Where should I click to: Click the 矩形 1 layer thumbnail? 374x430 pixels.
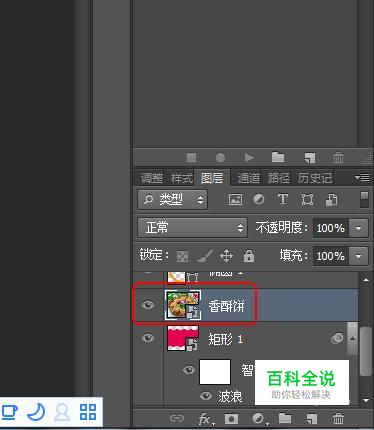click(x=183, y=338)
